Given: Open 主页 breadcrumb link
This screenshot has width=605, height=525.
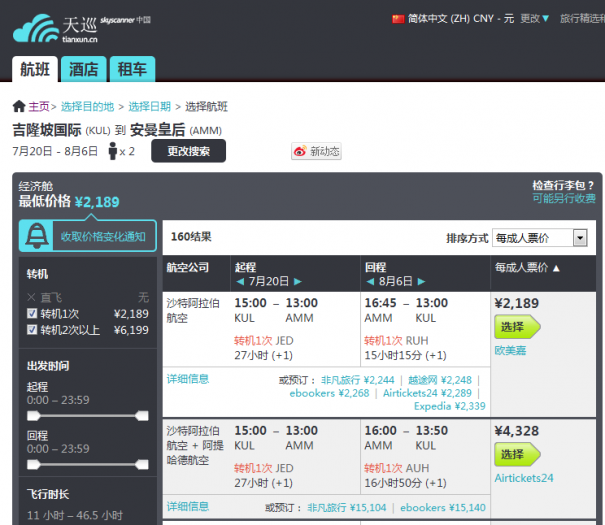Looking at the screenshot, I should [39, 106].
